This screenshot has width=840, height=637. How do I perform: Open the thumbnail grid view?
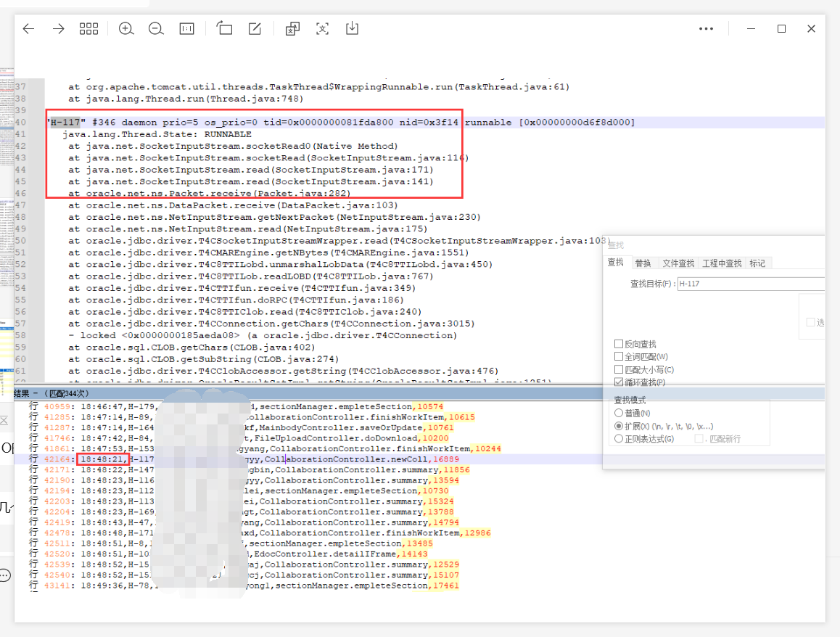pyautogui.click(x=88, y=29)
